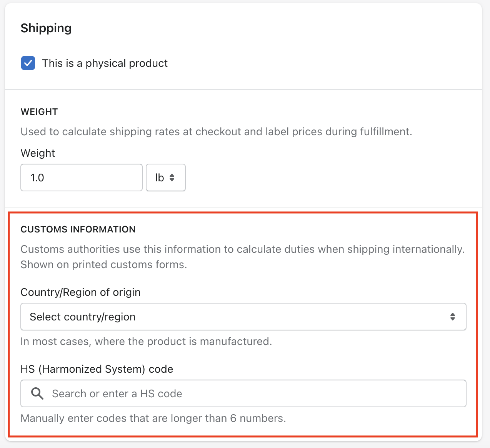Image resolution: width=490 pixels, height=448 pixels.
Task: Click the customs authorities description text
Action: tap(243, 249)
